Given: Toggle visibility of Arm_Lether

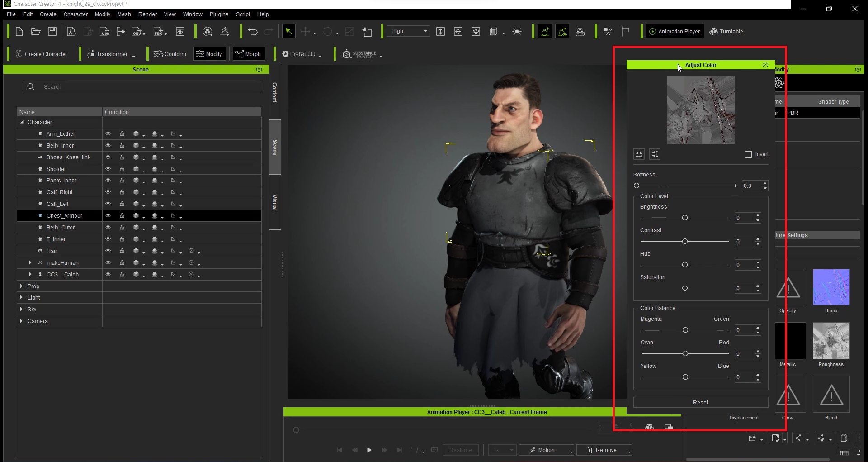Looking at the screenshot, I should (x=108, y=134).
